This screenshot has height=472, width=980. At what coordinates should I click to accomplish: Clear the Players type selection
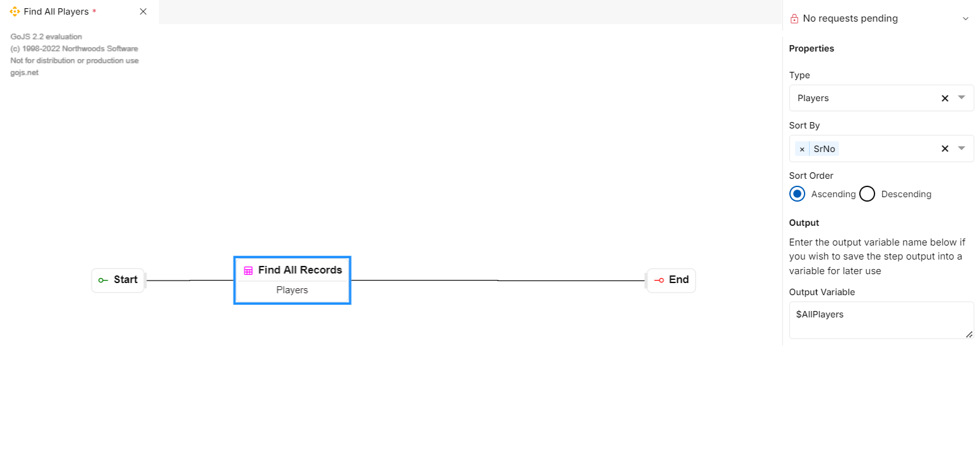click(x=944, y=98)
